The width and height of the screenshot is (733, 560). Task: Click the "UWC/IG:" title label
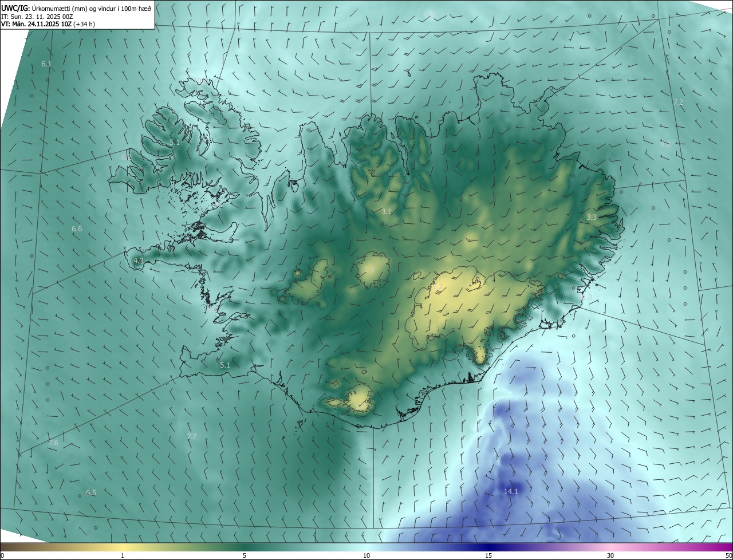click(x=16, y=7)
